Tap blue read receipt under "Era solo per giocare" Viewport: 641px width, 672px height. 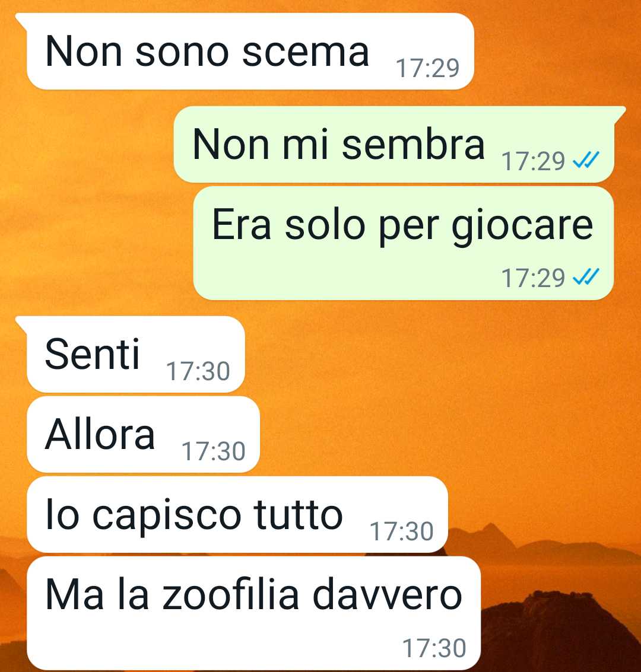pyautogui.click(x=586, y=277)
